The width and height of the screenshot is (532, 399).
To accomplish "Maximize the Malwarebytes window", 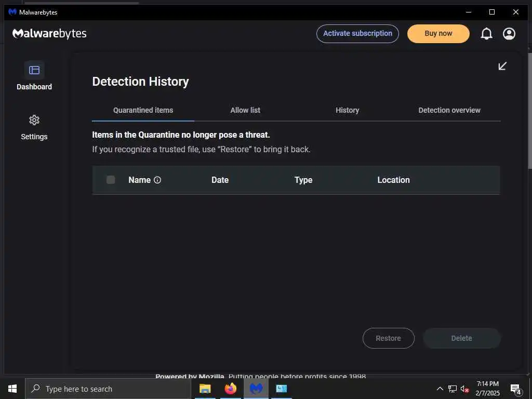I will point(492,12).
